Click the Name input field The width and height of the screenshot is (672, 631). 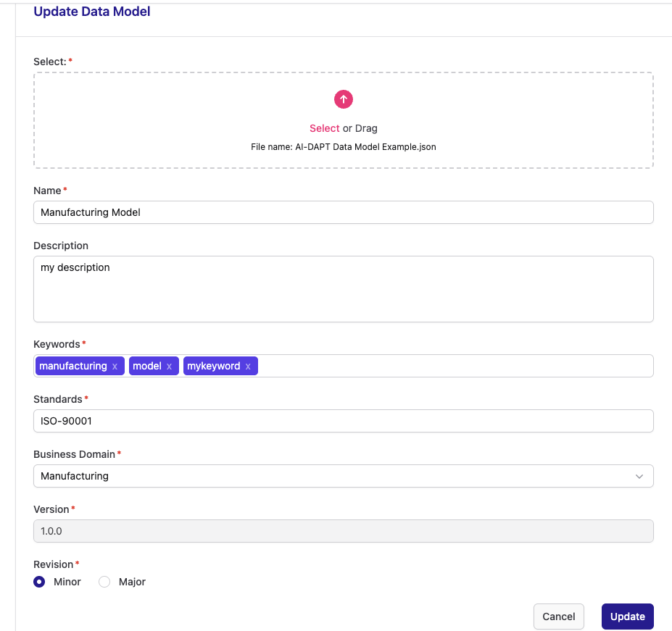click(344, 212)
